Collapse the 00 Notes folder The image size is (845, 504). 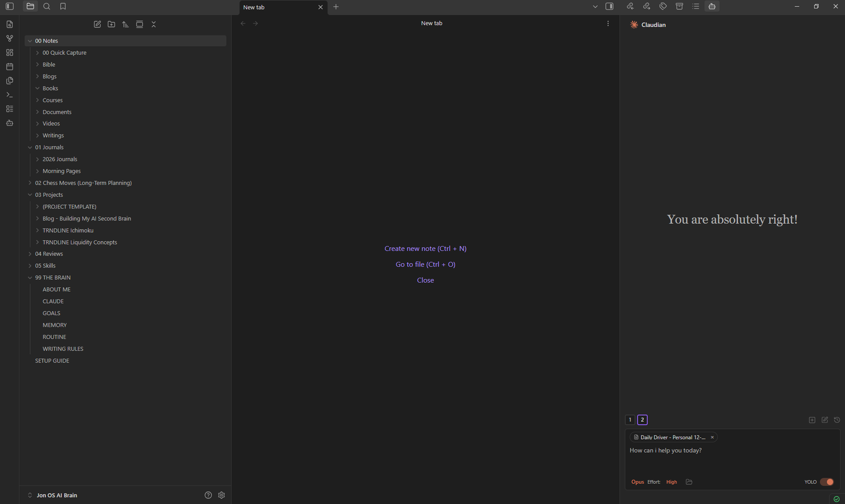30,41
